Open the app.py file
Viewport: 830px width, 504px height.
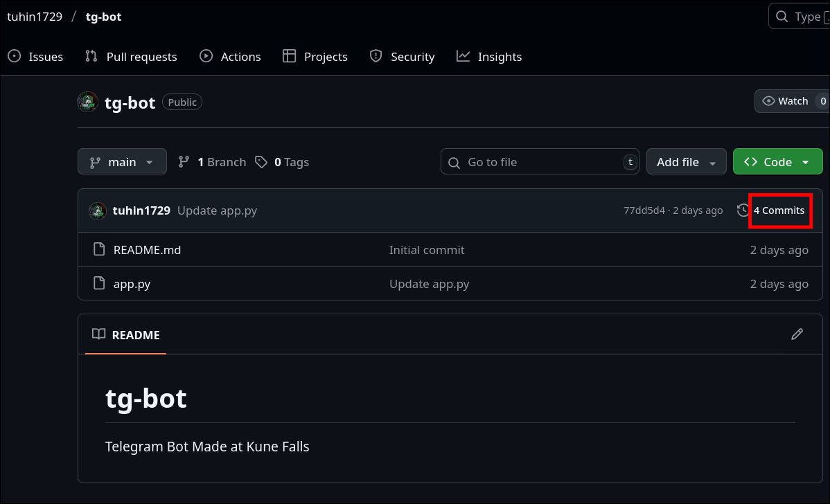[132, 284]
